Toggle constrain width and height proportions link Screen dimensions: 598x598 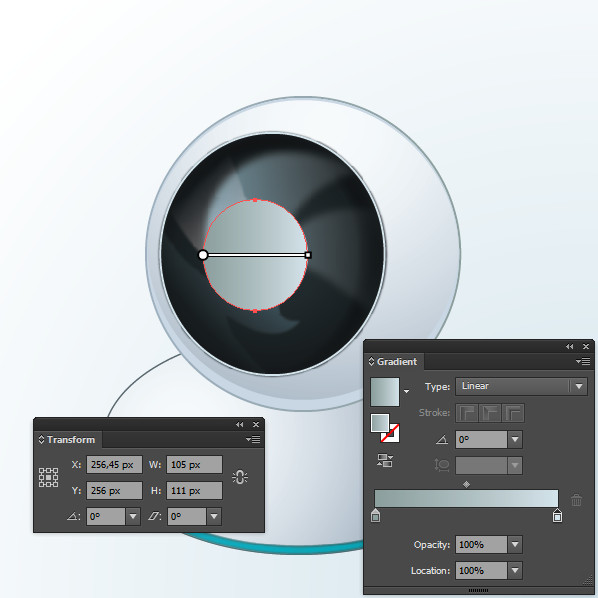click(240, 477)
